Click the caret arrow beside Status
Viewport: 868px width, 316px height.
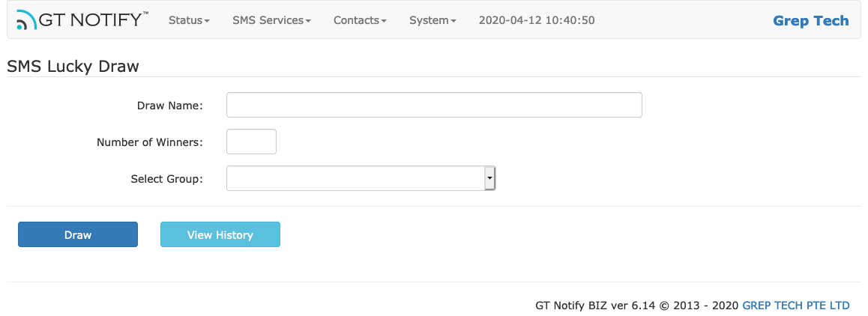point(207,21)
